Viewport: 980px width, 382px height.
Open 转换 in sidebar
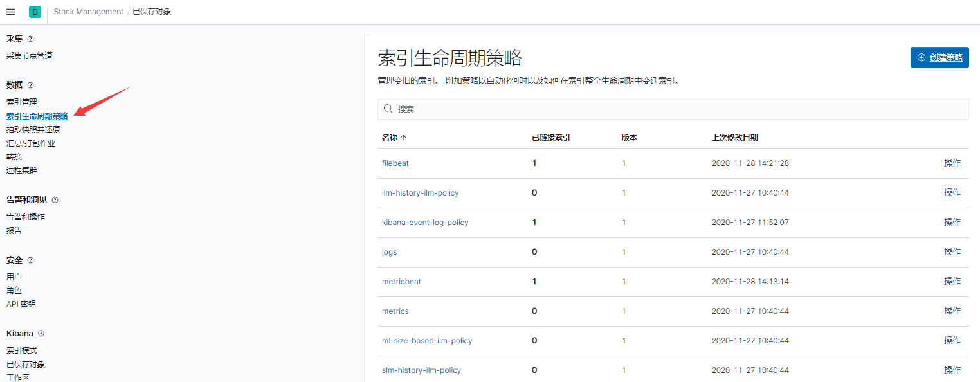tap(14, 157)
